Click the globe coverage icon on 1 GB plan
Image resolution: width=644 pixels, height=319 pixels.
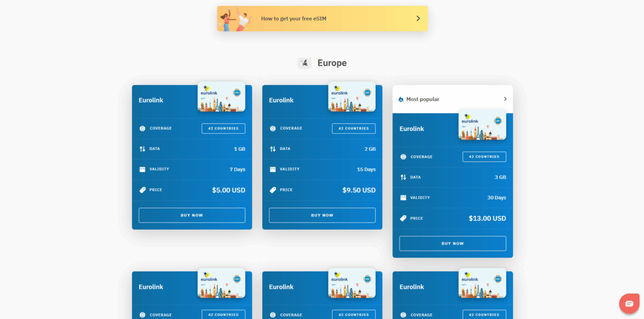point(142,129)
